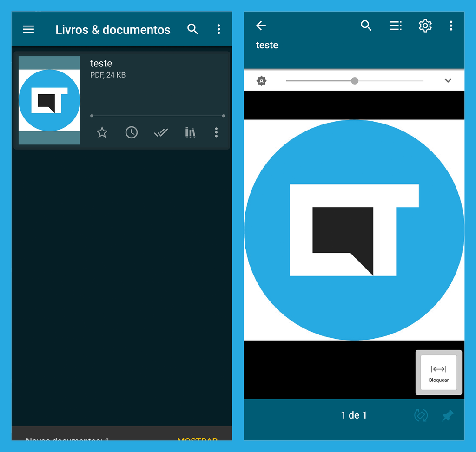Click the teste book title in library

click(101, 63)
